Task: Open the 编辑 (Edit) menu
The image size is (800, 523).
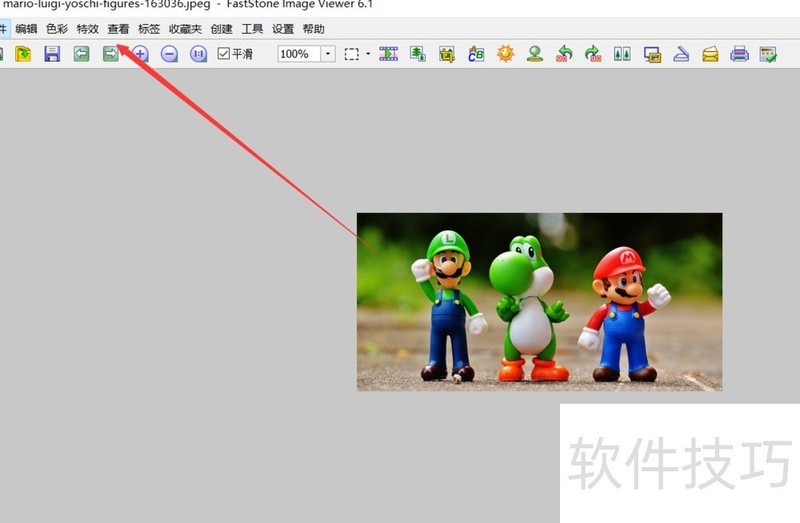Action: [x=26, y=29]
